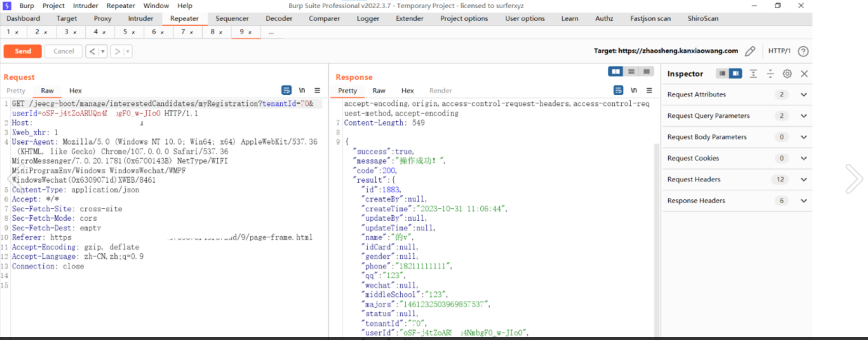Click the Send button

click(23, 51)
